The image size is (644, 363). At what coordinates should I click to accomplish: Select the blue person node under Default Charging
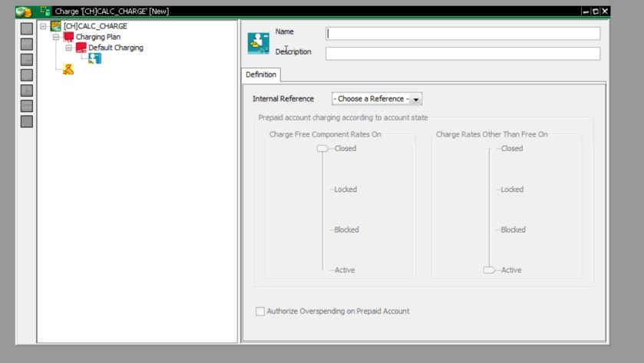pos(94,58)
